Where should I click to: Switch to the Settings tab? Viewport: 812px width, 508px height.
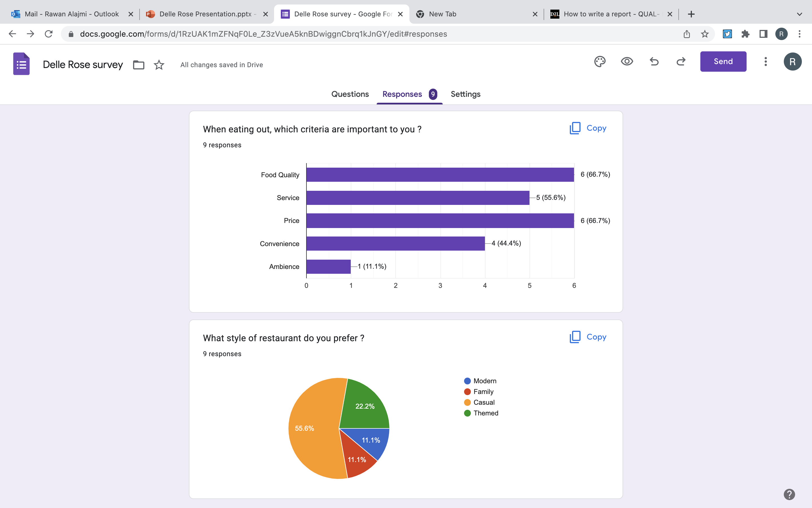pos(465,94)
